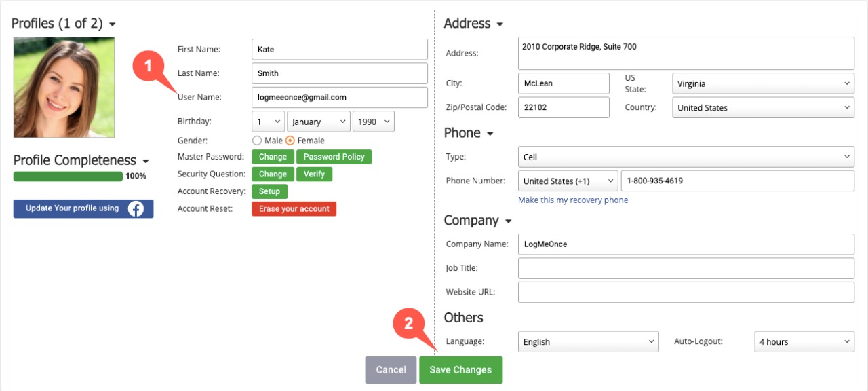Click the Password Policy button
The width and height of the screenshot is (868, 391).
(334, 157)
